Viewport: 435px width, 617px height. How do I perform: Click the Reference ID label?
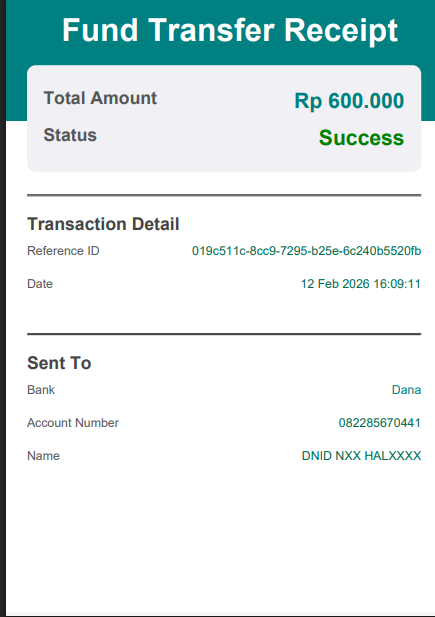[x=63, y=251]
